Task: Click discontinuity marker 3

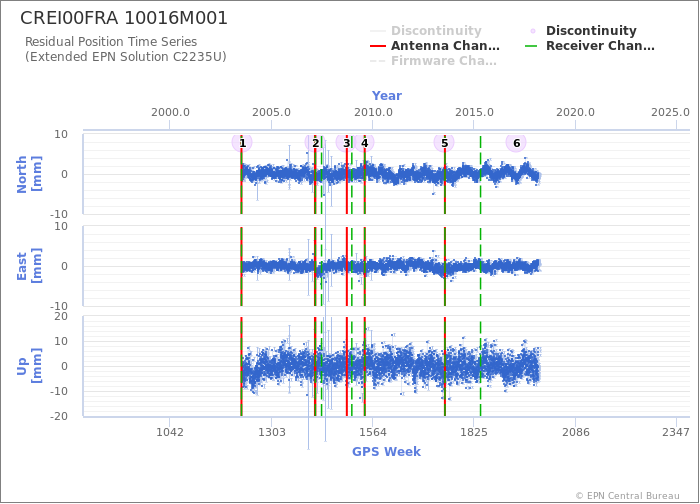Action: pos(346,143)
